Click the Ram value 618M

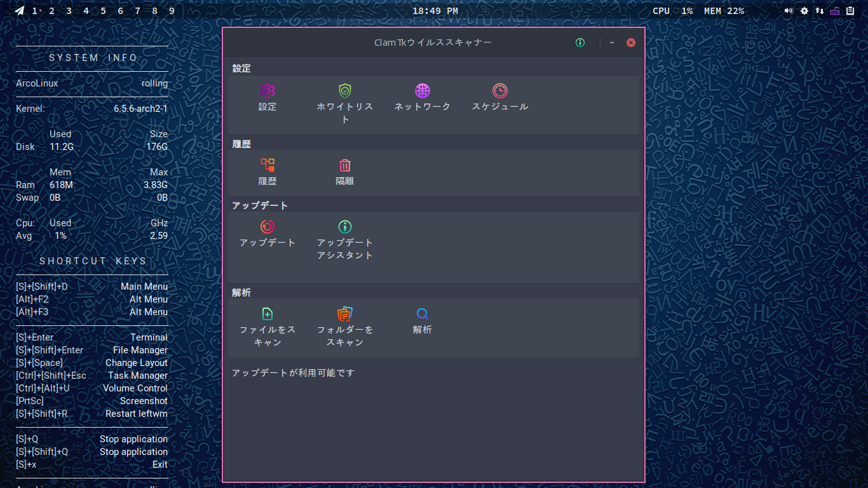point(61,185)
